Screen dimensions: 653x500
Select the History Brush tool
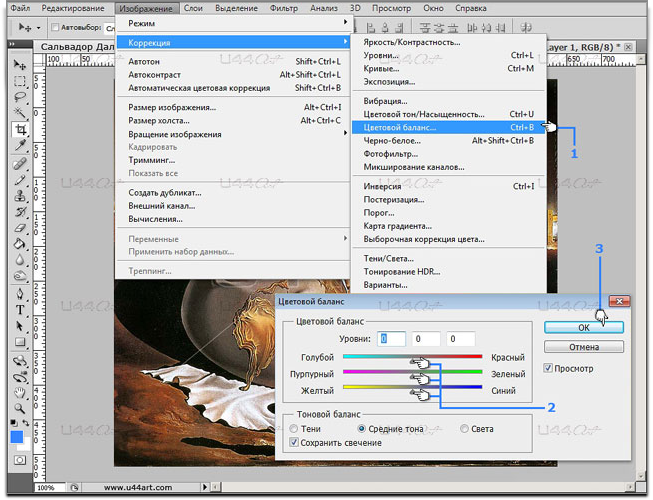pyautogui.click(x=20, y=212)
